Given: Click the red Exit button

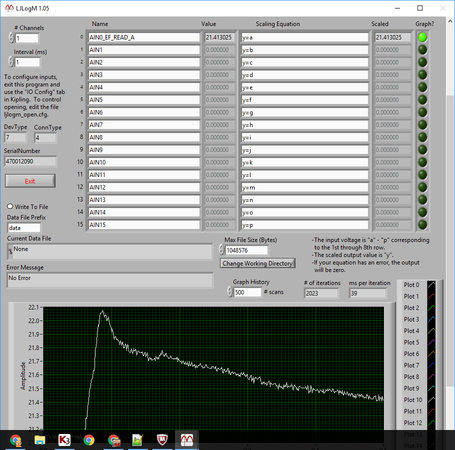Looking at the screenshot, I should pyautogui.click(x=30, y=181).
